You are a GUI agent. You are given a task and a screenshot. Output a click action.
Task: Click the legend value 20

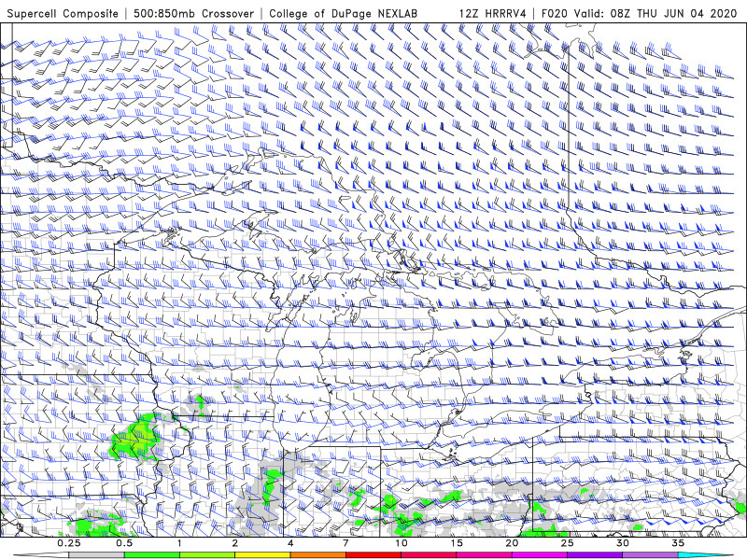click(512, 543)
